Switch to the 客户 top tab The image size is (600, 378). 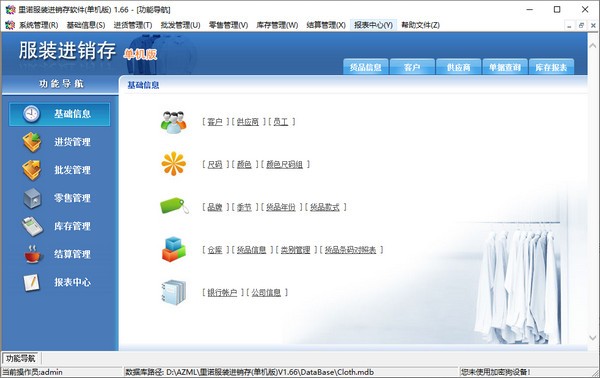(x=412, y=67)
